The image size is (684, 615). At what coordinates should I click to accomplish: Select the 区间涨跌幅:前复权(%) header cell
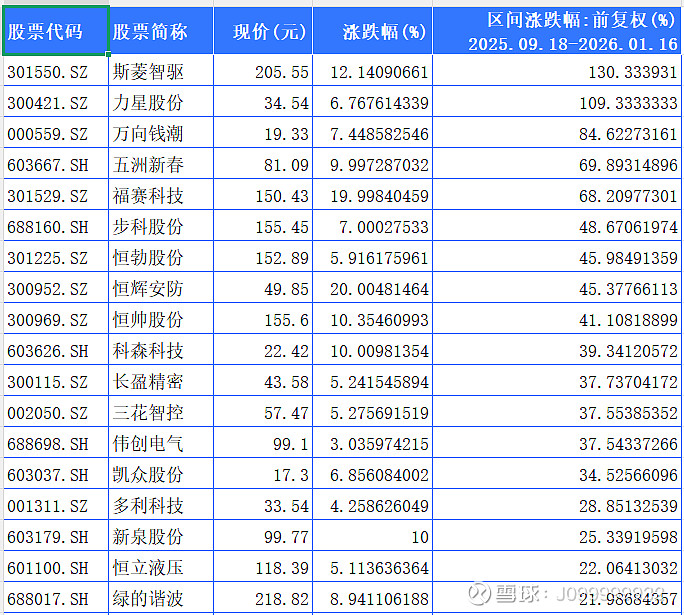click(557, 31)
